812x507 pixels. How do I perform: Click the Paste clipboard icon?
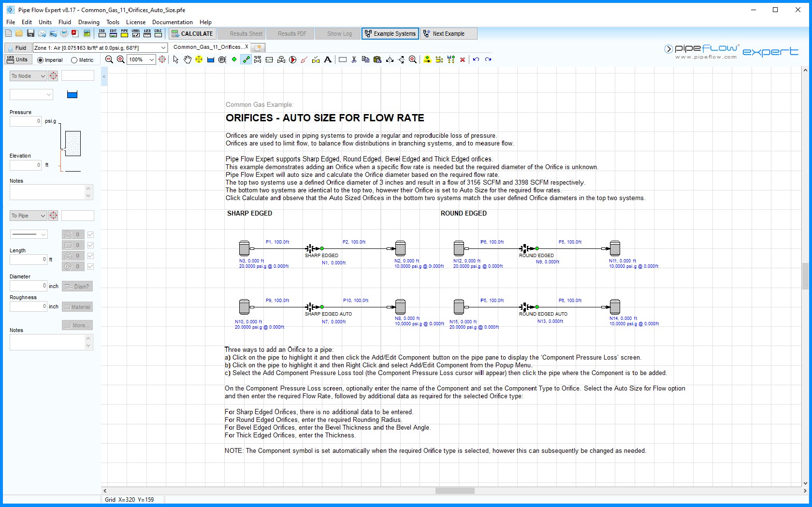click(377, 59)
